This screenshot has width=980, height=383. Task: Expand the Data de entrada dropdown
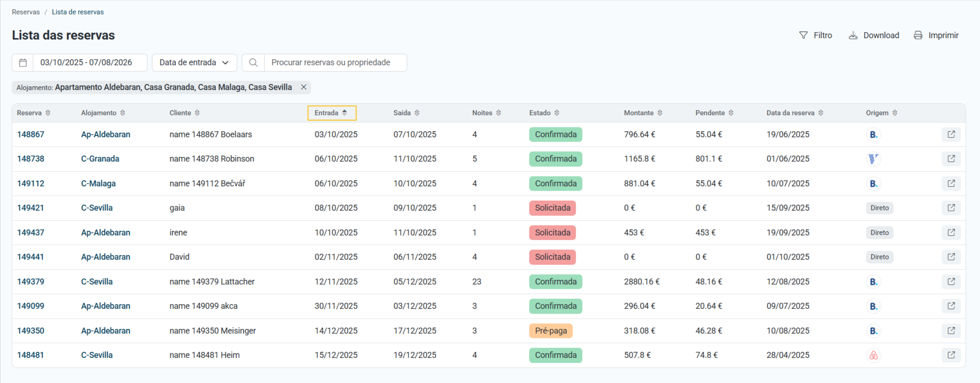point(194,63)
